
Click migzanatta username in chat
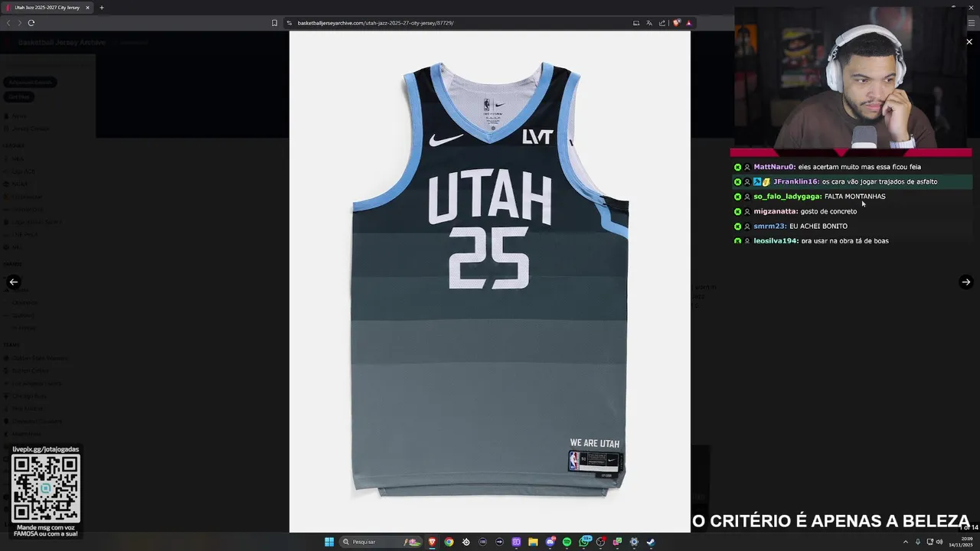775,211
